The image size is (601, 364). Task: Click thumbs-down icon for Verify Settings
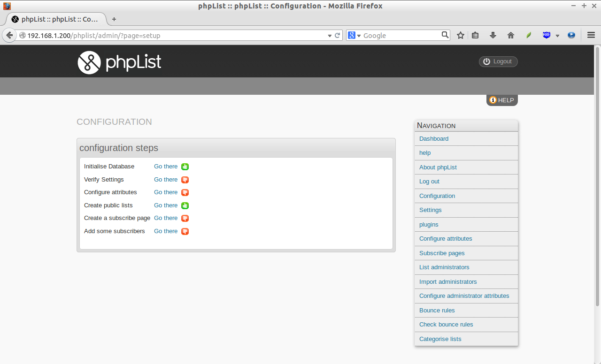pyautogui.click(x=185, y=180)
